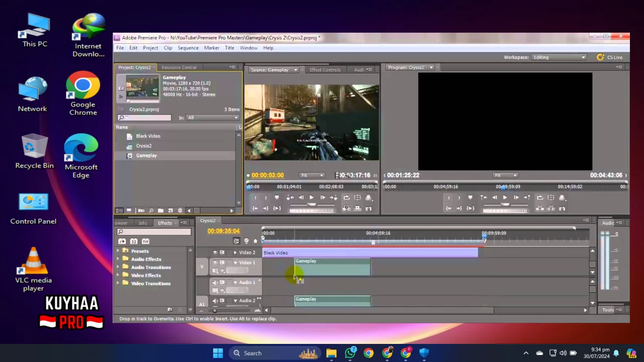The image size is (644, 362).
Task: Toggle Sync Lock for Video 1 track
Action: tap(222, 262)
